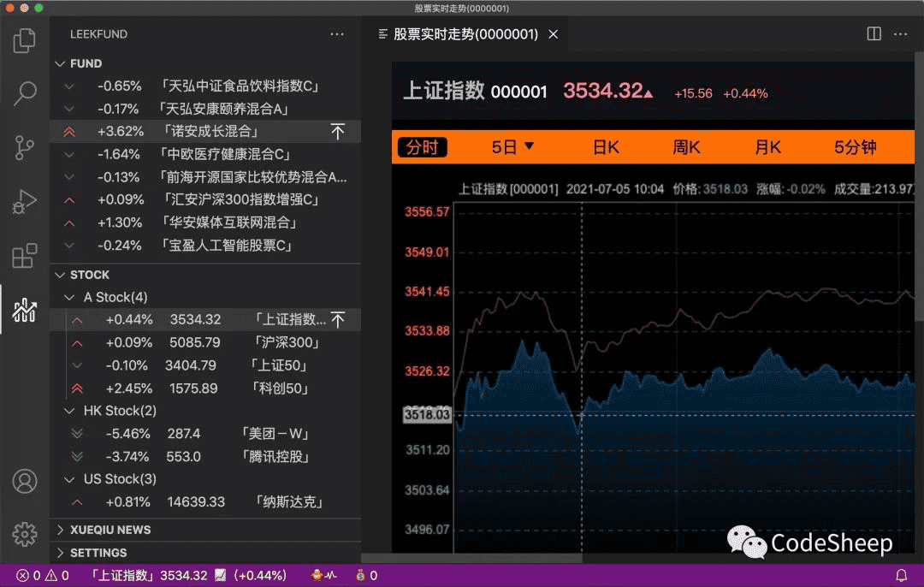Select the 沪深300 stock row

tap(205, 342)
